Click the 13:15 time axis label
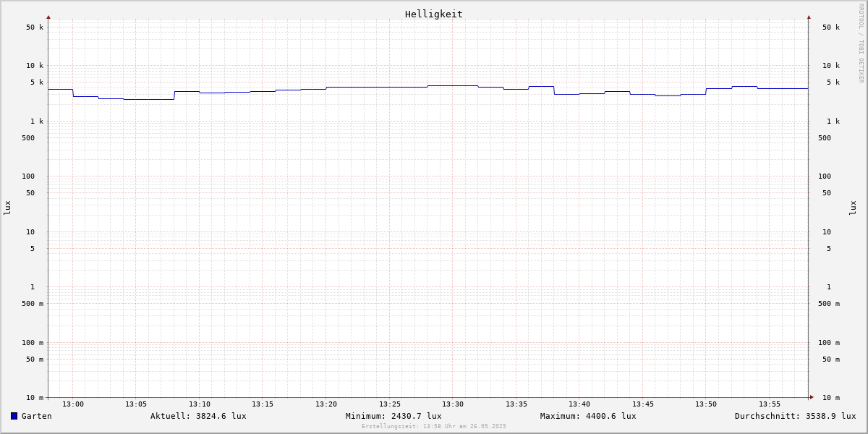The image size is (868, 434). coord(263,404)
